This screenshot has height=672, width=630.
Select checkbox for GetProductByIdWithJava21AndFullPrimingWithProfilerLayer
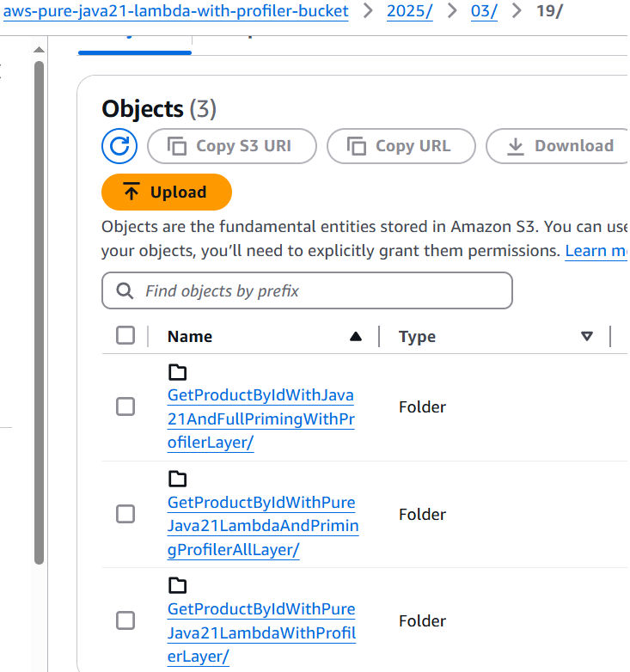click(x=125, y=406)
